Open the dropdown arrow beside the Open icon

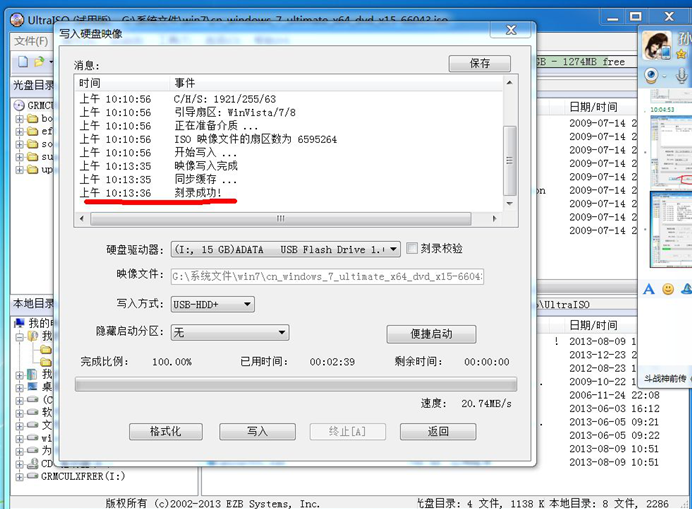coord(50,62)
